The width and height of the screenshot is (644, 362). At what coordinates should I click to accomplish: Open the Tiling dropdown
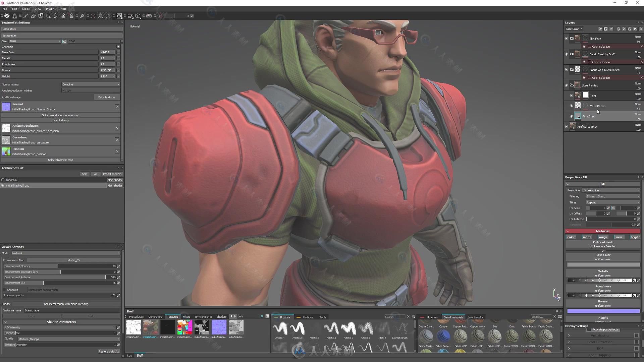613,202
